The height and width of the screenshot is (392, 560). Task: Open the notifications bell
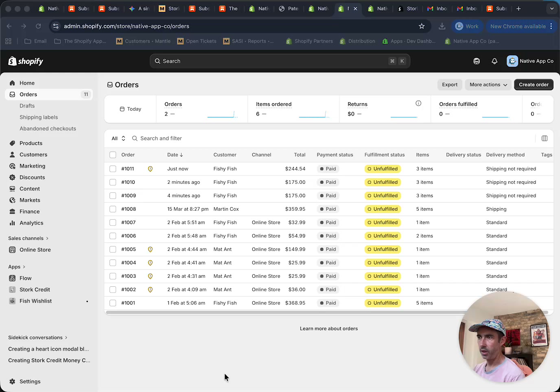coord(494,61)
